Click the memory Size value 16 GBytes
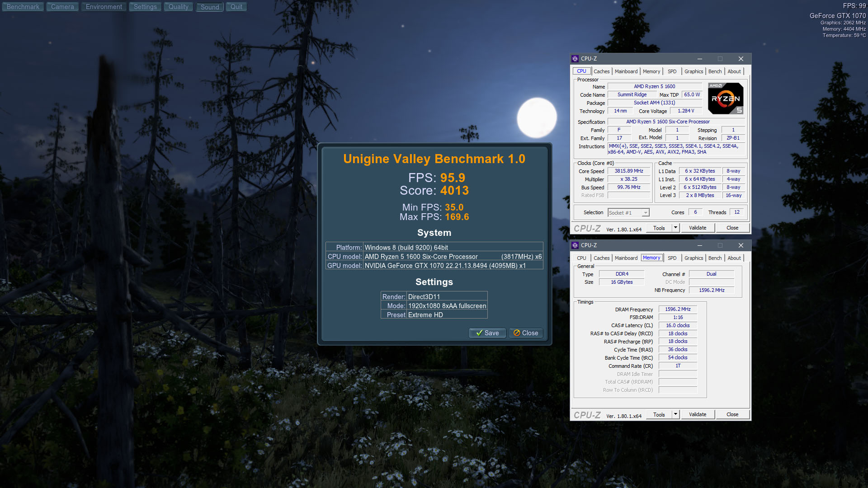Screen dimensions: 868x488 pos(622,282)
